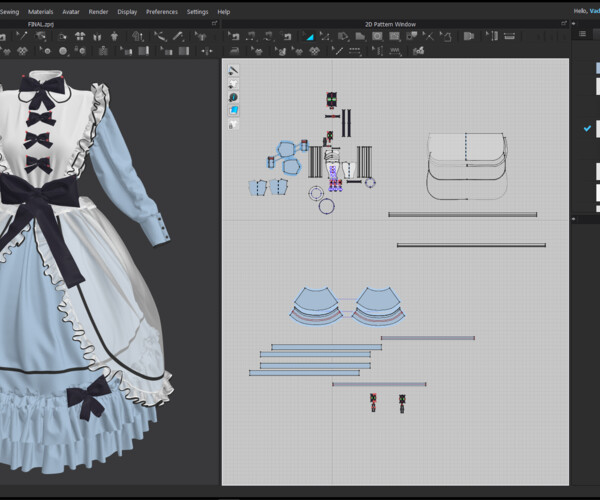This screenshot has height=500, width=600.
Task: Select the Dart tool in 2D toolbar
Action: coord(412,36)
